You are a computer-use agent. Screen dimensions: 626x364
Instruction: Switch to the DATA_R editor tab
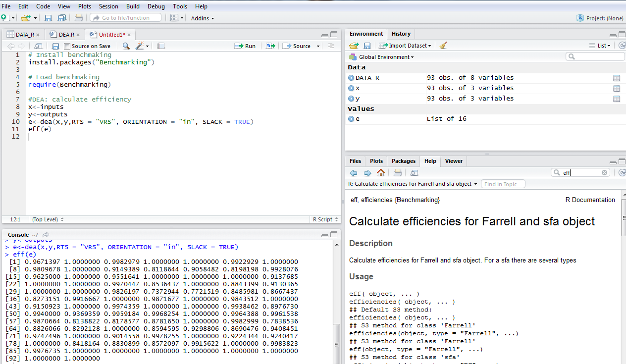[24, 35]
